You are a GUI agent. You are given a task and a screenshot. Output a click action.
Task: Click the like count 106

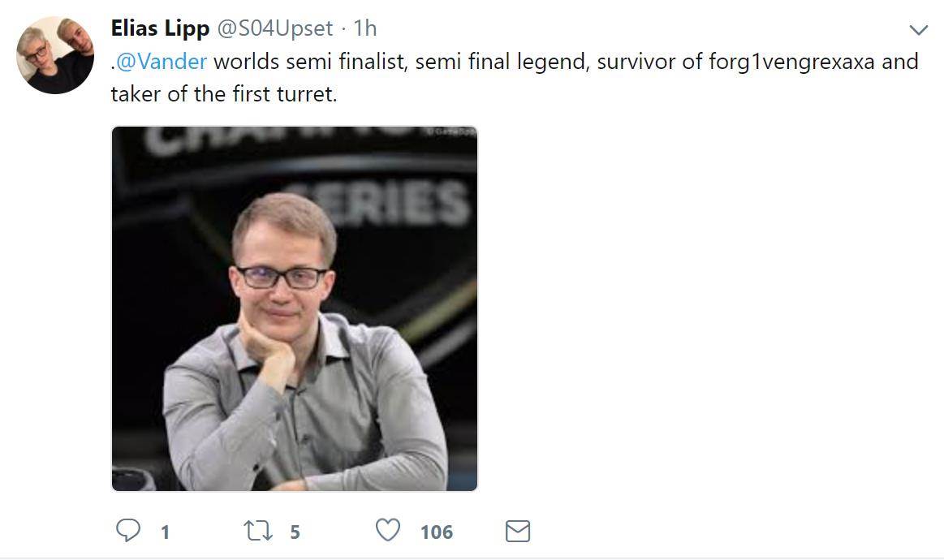pyautogui.click(x=436, y=532)
